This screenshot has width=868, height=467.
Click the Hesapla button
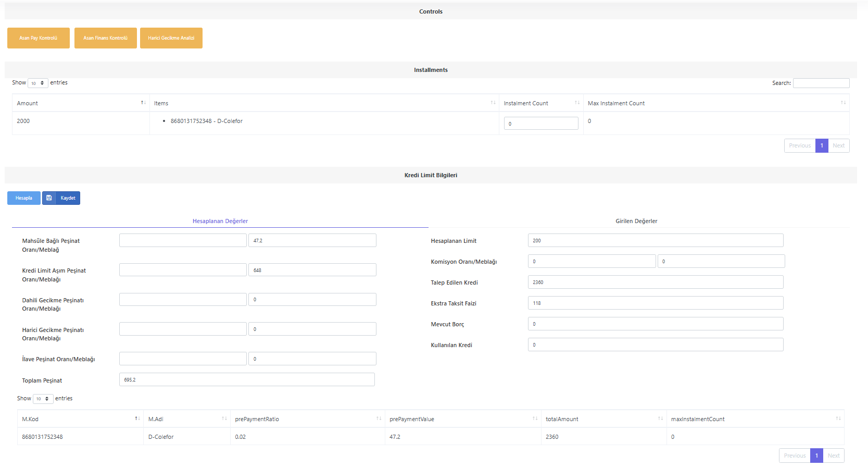[24, 198]
